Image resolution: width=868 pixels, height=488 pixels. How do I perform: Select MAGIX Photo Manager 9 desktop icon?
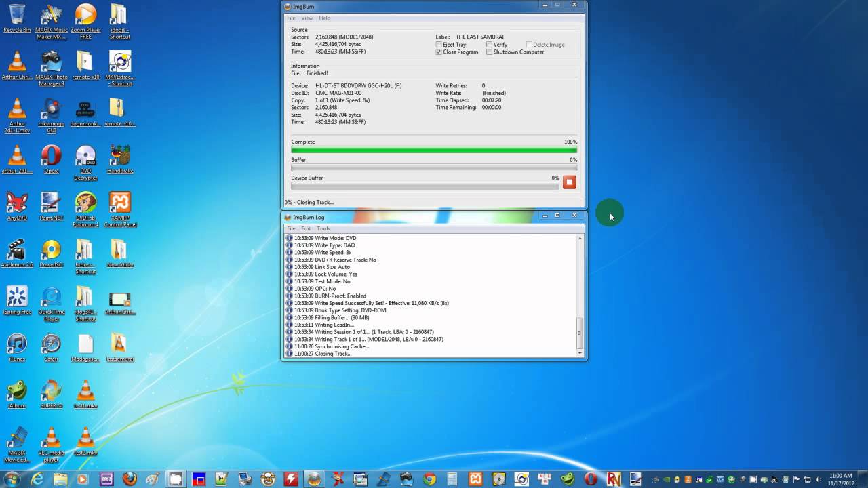pyautogui.click(x=51, y=68)
